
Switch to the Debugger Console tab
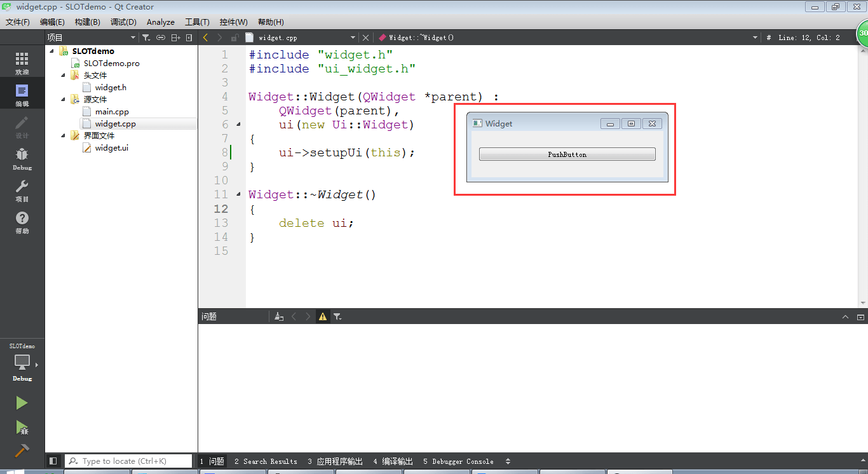point(458,461)
